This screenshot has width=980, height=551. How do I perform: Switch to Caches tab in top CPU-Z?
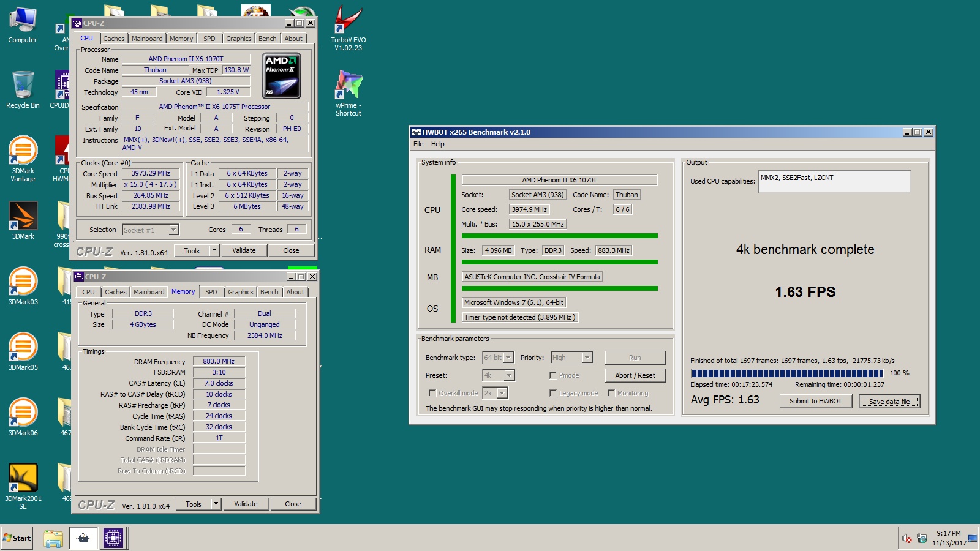tap(114, 39)
